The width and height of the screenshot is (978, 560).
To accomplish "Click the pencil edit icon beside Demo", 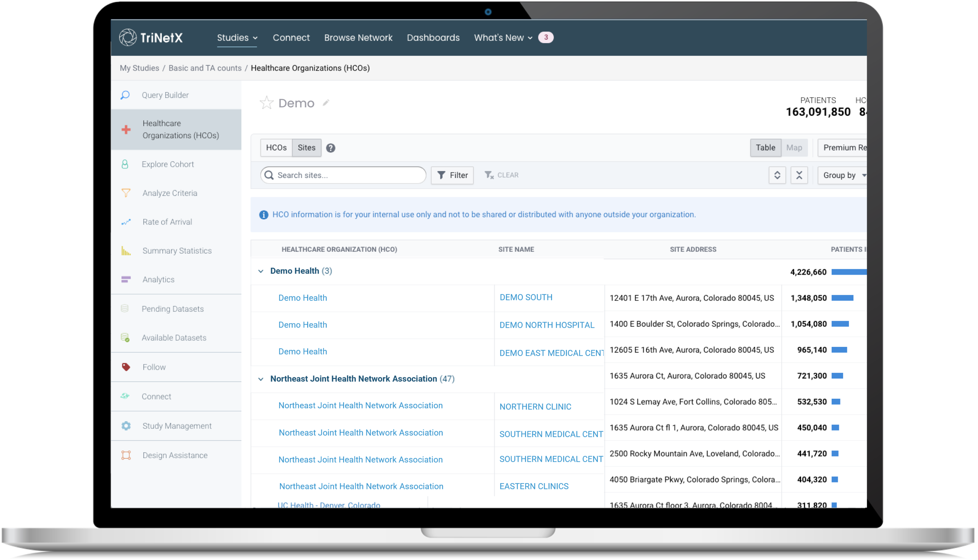I will [x=326, y=103].
